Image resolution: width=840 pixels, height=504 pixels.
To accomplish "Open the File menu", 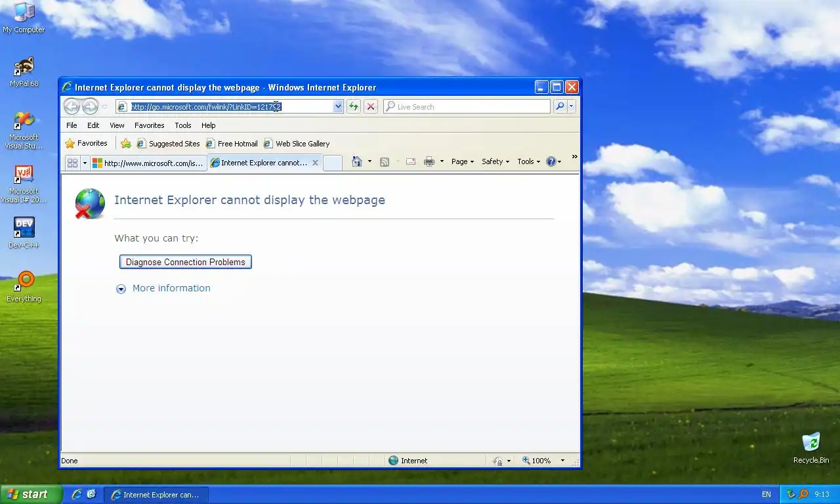I will 72,125.
